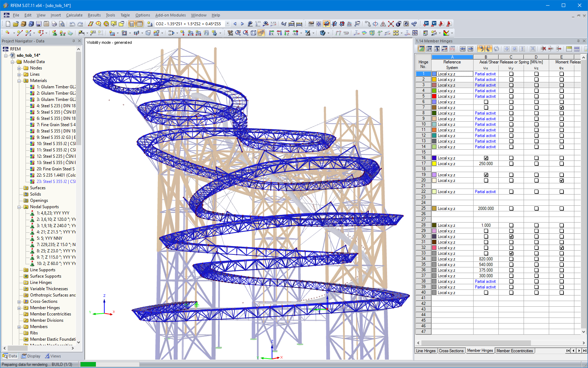
Task: Open the Add-on Modules menu
Action: (170, 15)
